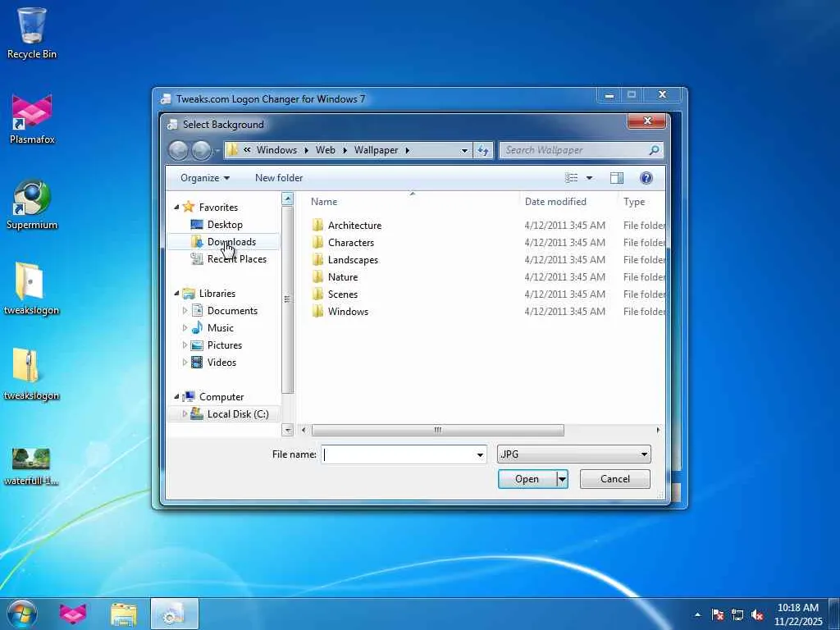Show hidden system tray icons

click(x=697, y=615)
